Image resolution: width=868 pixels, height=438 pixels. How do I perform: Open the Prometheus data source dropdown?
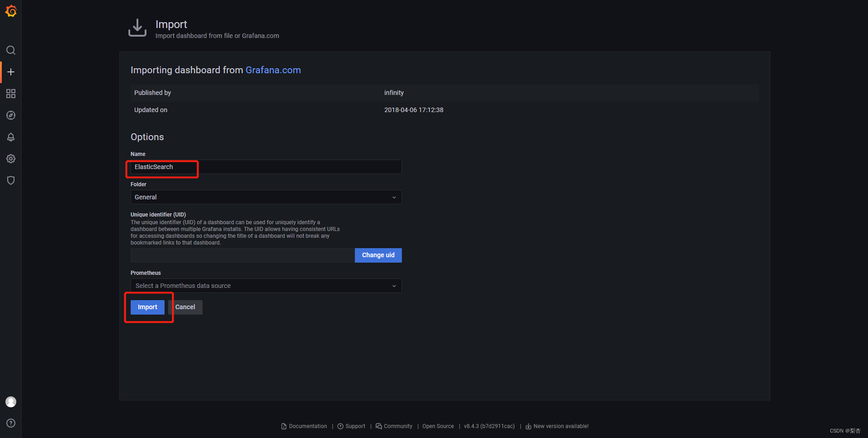point(266,286)
